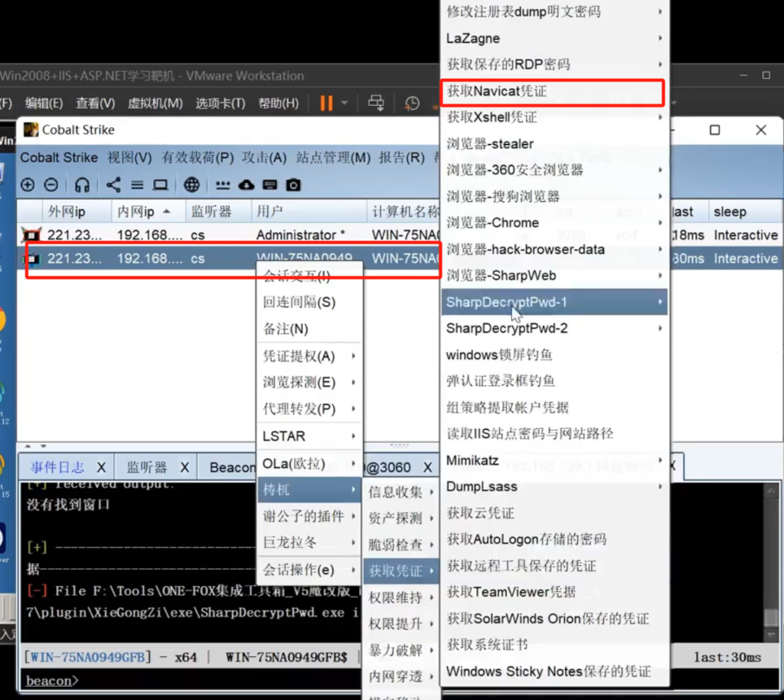
Task: Open 站点管理(M) menu
Action: (333, 158)
